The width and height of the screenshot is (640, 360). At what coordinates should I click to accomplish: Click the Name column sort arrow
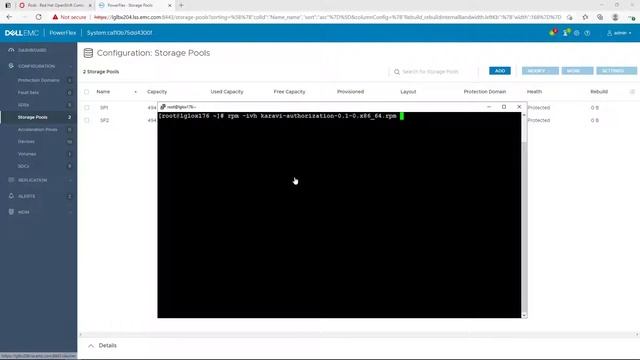(x=136, y=92)
